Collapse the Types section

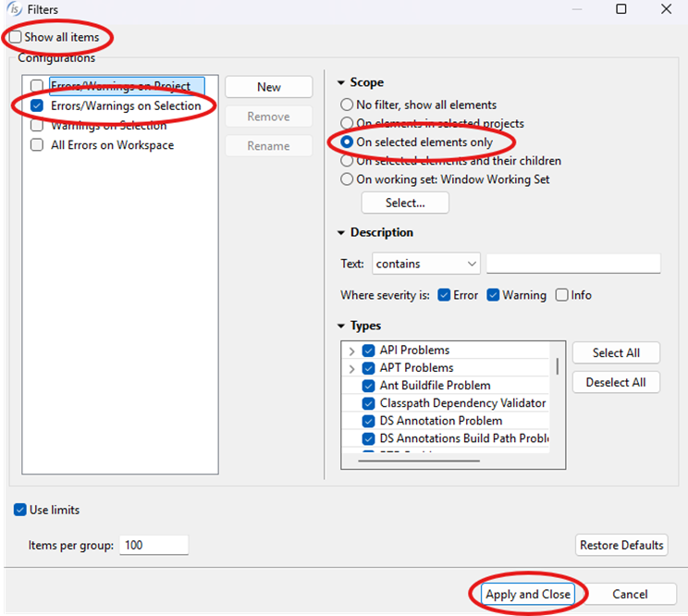click(x=341, y=326)
